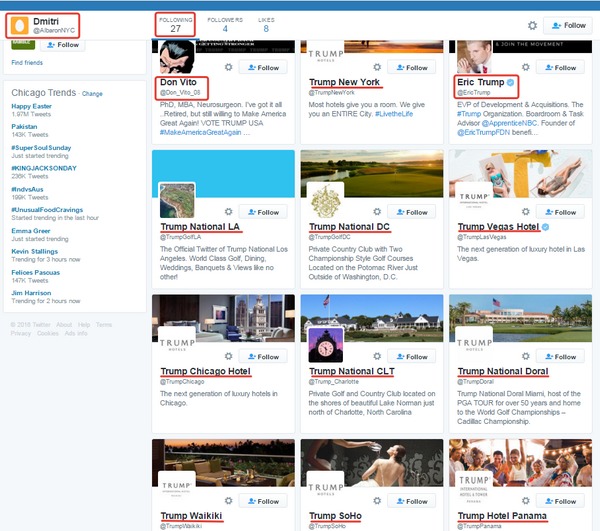Click Dmitri's egg avatar icon
This screenshot has width=600, height=531.
pos(20,26)
